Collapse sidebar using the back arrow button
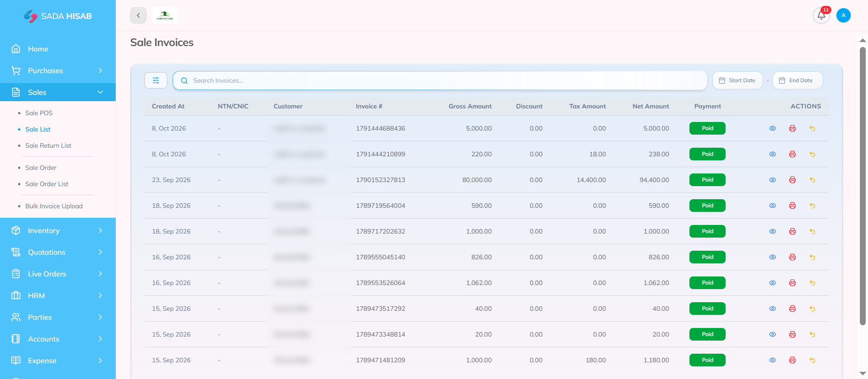 pos(138,15)
